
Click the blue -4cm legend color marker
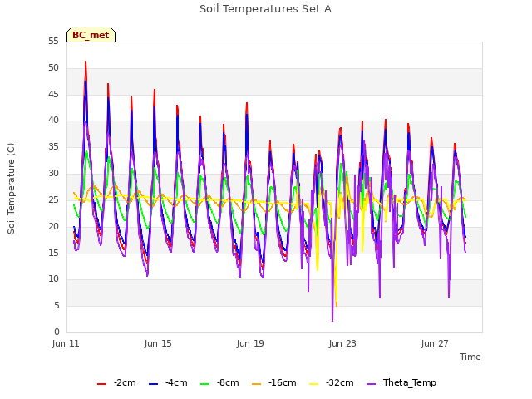(x=153, y=384)
